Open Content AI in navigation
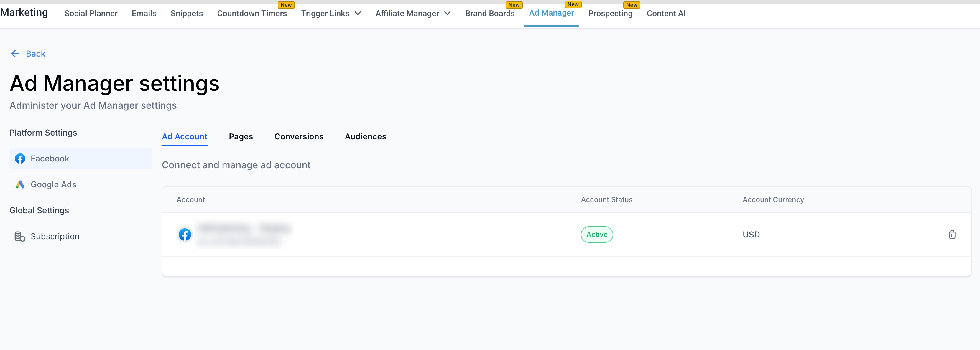 click(666, 13)
